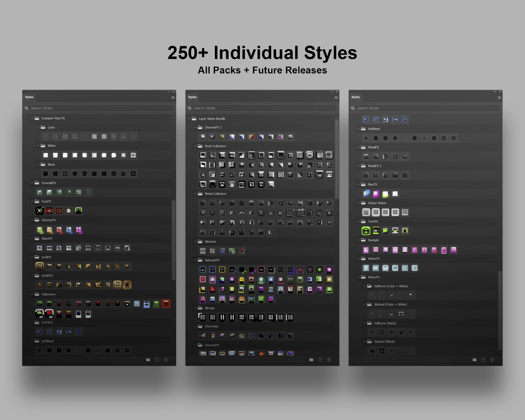Click the Sticker Maker folder label

(377, 203)
